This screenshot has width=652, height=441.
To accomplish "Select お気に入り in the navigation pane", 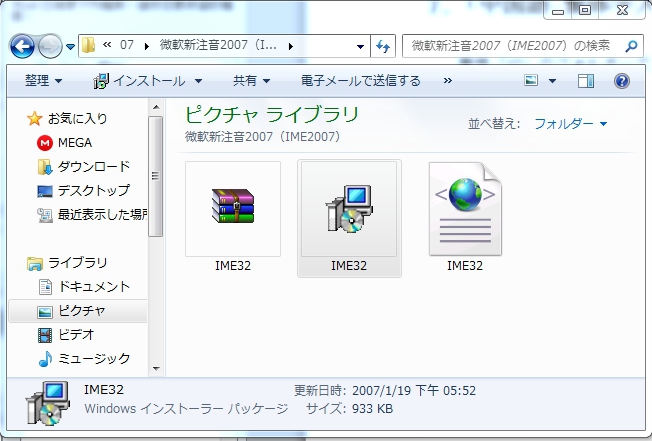I will coord(67,118).
